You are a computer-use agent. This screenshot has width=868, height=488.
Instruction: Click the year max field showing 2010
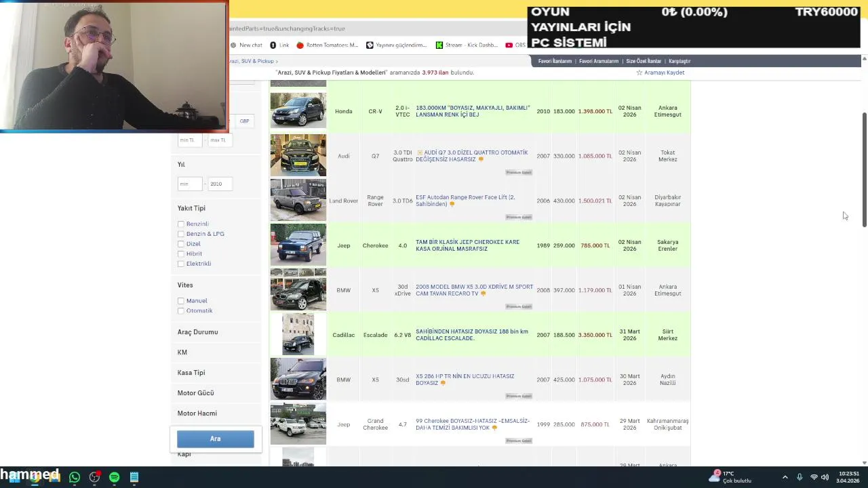point(220,184)
